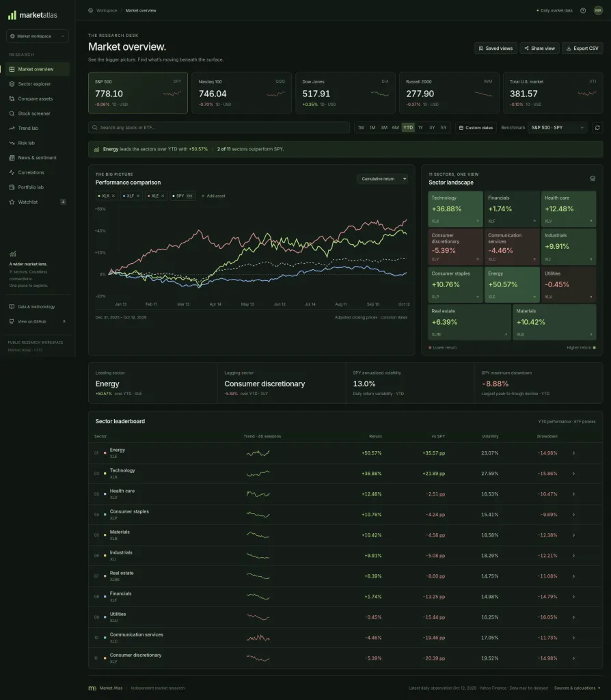This screenshot has height=700, width=611.
Task: Remove XLF from performance comparison
Action: click(x=138, y=196)
